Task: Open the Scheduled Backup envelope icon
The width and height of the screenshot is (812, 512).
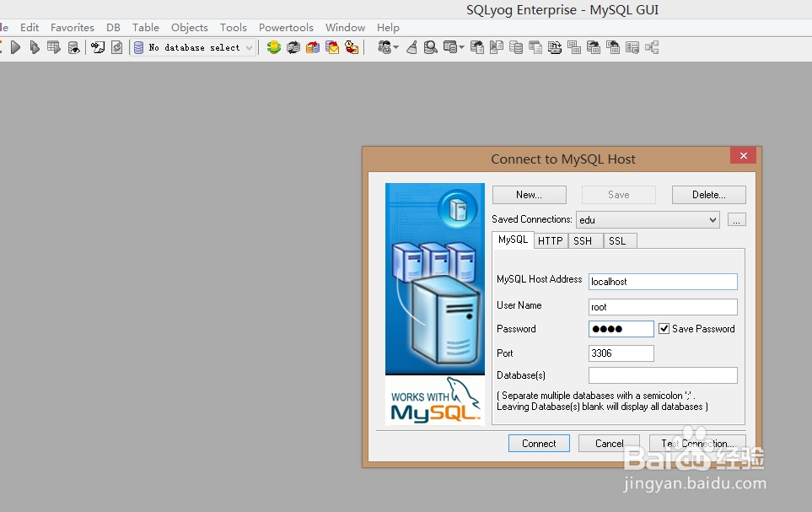Action: click(x=332, y=48)
